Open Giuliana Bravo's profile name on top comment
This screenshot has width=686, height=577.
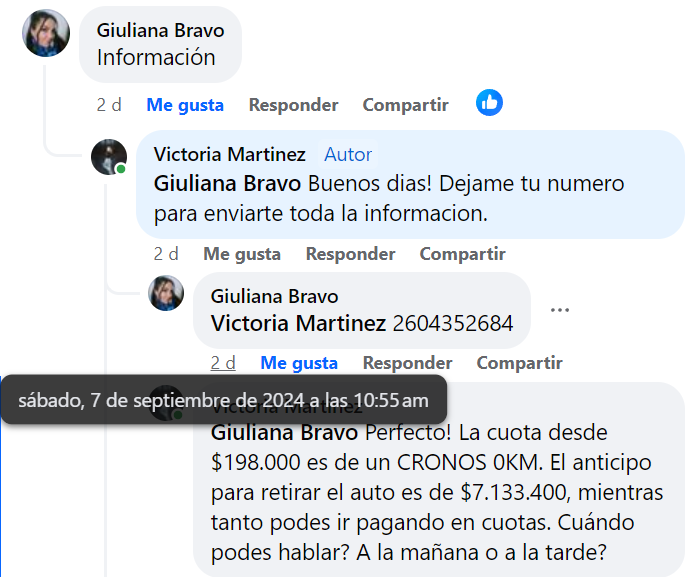pyautogui.click(x=161, y=31)
